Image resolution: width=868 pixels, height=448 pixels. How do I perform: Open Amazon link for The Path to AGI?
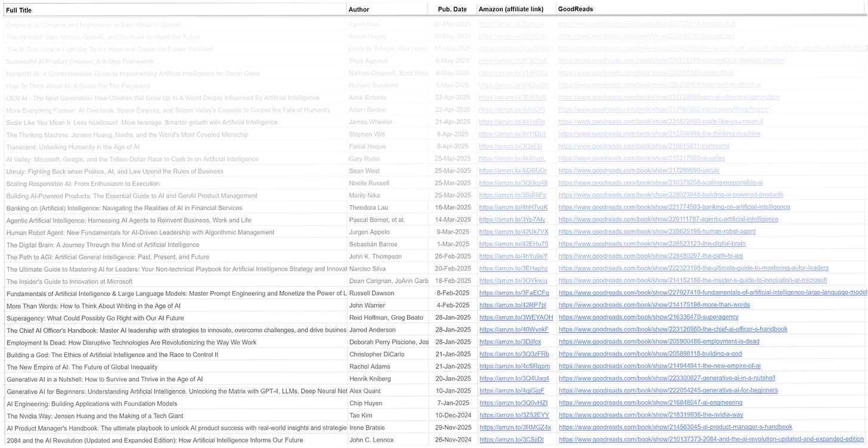513,257
